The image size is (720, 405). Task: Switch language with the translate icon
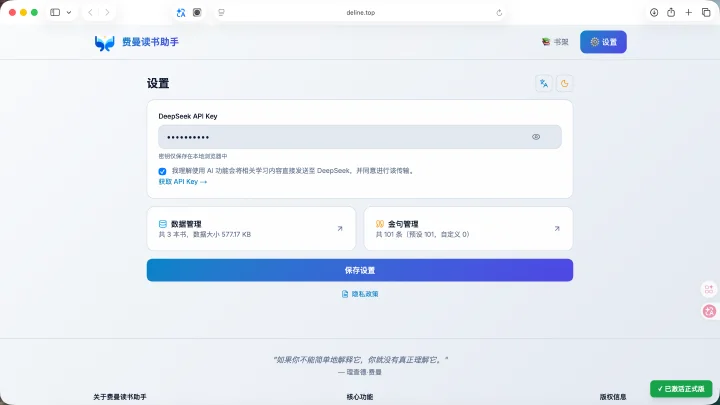pyautogui.click(x=544, y=84)
